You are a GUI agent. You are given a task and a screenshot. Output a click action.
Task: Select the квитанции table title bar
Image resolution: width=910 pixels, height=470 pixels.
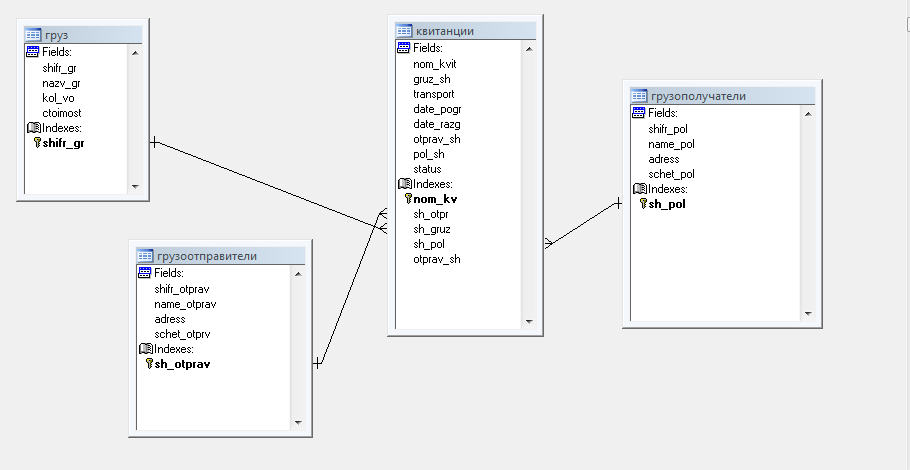pyautogui.click(x=465, y=31)
